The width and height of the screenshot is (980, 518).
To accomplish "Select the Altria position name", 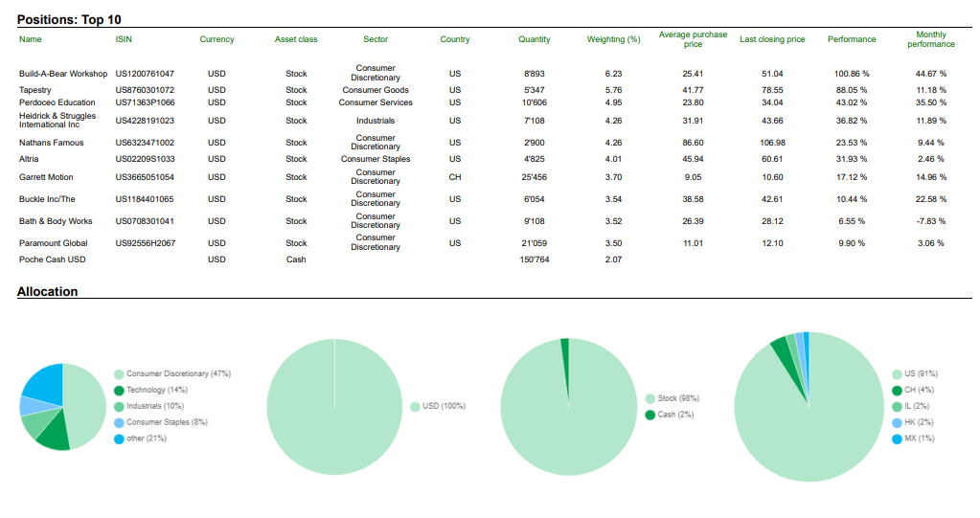I will [29, 159].
